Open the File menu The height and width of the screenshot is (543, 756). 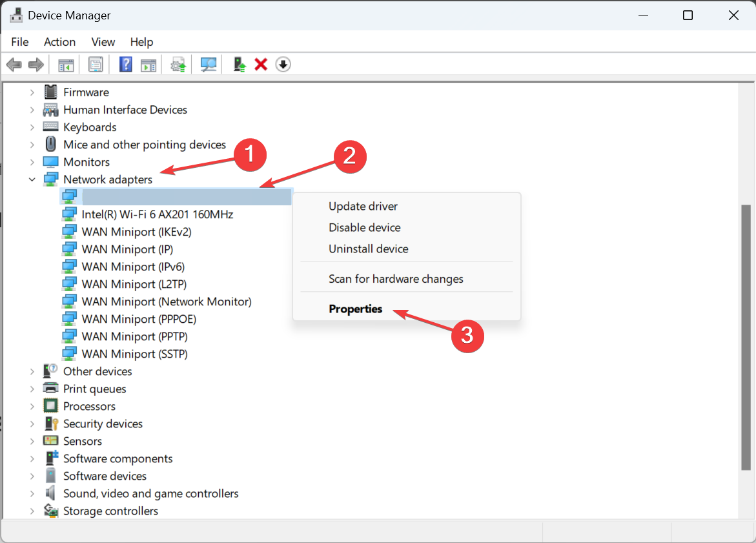(20, 42)
